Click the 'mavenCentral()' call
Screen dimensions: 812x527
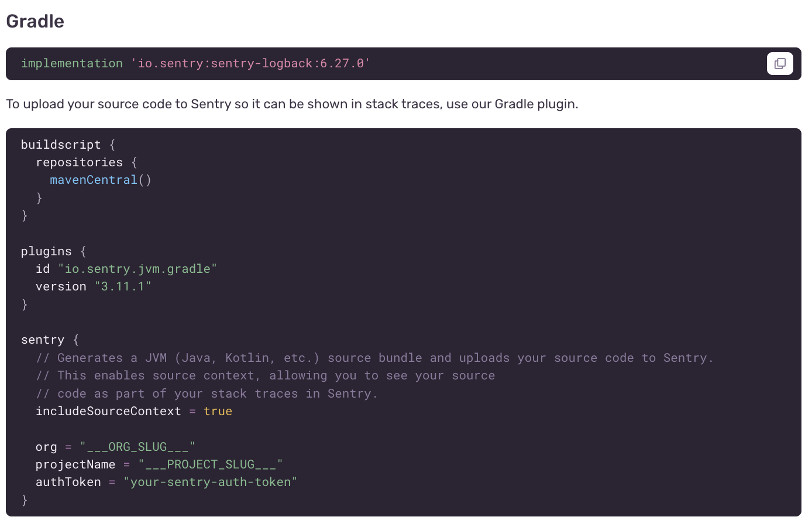(x=101, y=180)
